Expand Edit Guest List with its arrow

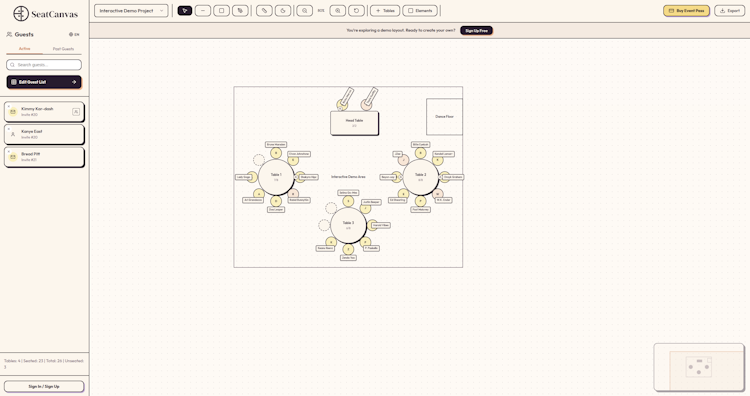coord(74,82)
